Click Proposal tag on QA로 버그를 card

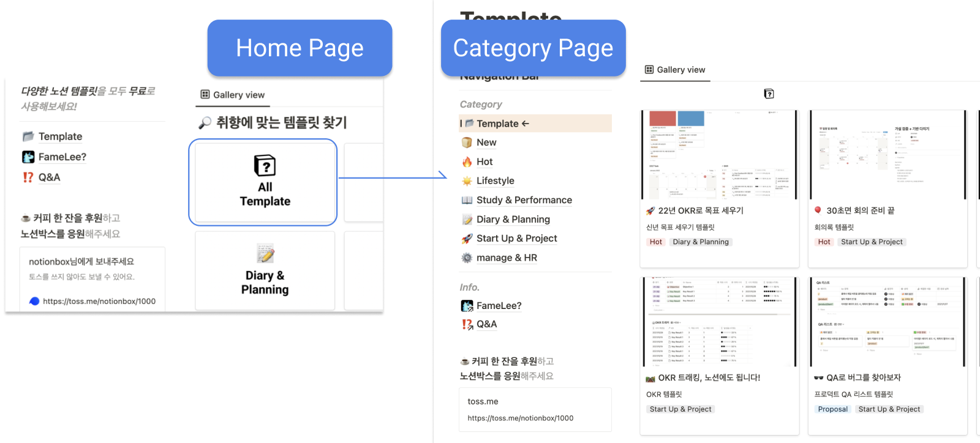pos(833,409)
